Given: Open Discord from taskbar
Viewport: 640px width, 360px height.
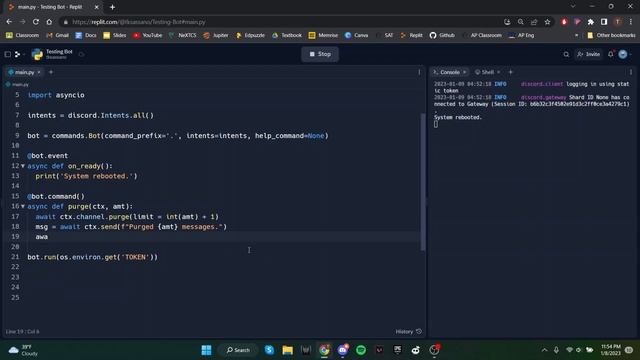Looking at the screenshot, I should pos(342,350).
